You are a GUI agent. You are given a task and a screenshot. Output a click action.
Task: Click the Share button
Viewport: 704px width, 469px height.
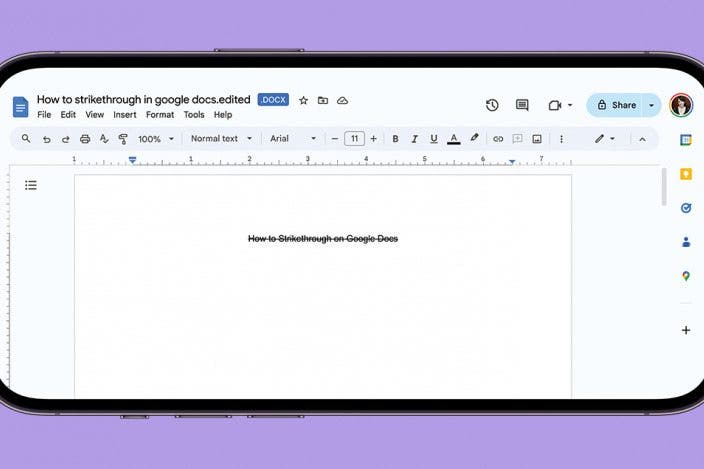click(616, 105)
